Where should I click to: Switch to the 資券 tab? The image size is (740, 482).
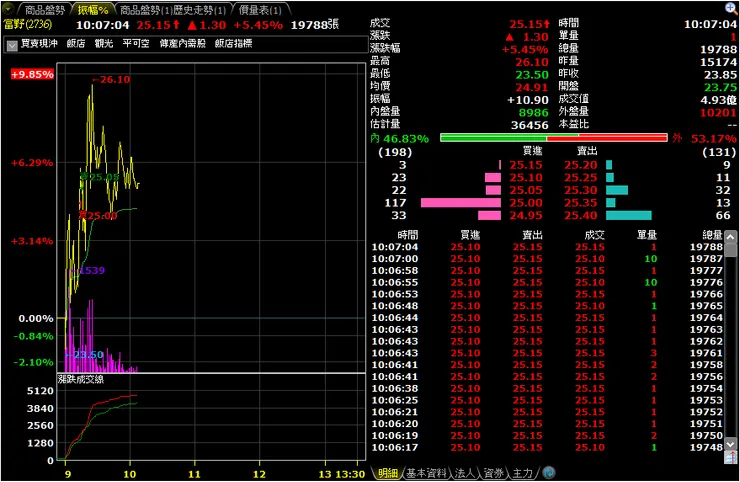click(x=494, y=473)
